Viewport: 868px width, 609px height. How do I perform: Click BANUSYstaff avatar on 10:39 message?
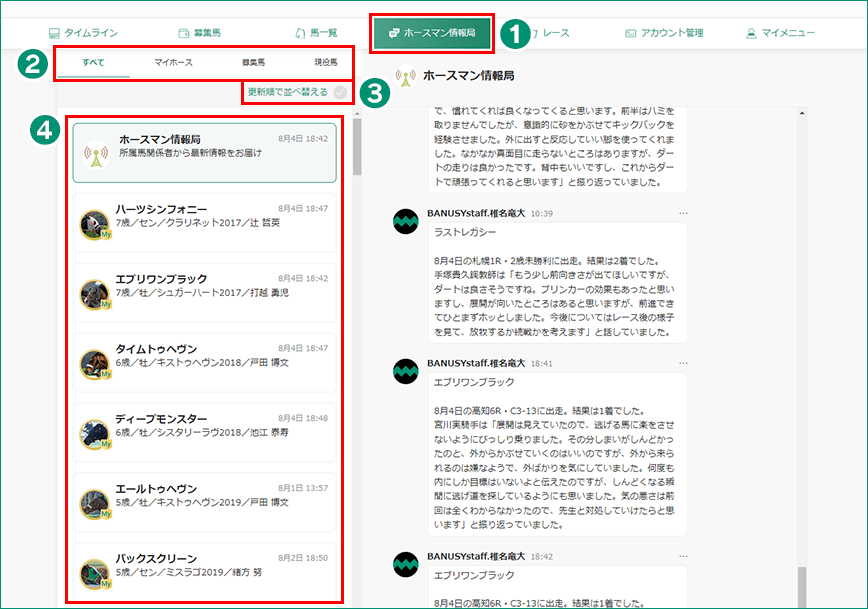(406, 221)
